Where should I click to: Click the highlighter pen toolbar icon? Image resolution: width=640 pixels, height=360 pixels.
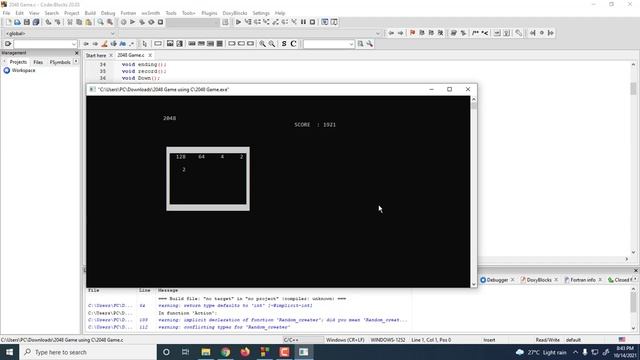(x=104, y=44)
